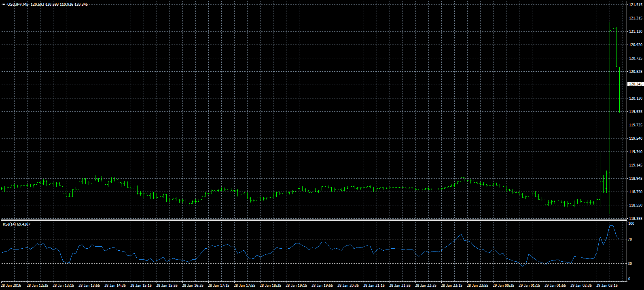Click the 118.355 price scale label

click(x=636, y=219)
